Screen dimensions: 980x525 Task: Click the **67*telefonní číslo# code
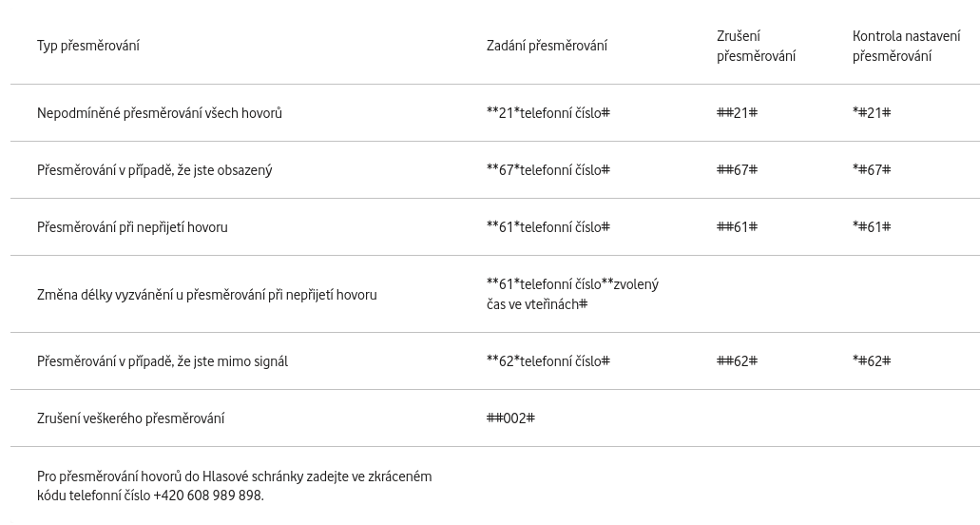[548, 170]
